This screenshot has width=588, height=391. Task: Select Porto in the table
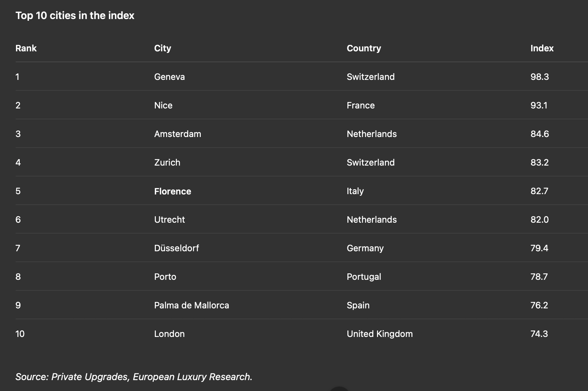tap(165, 277)
